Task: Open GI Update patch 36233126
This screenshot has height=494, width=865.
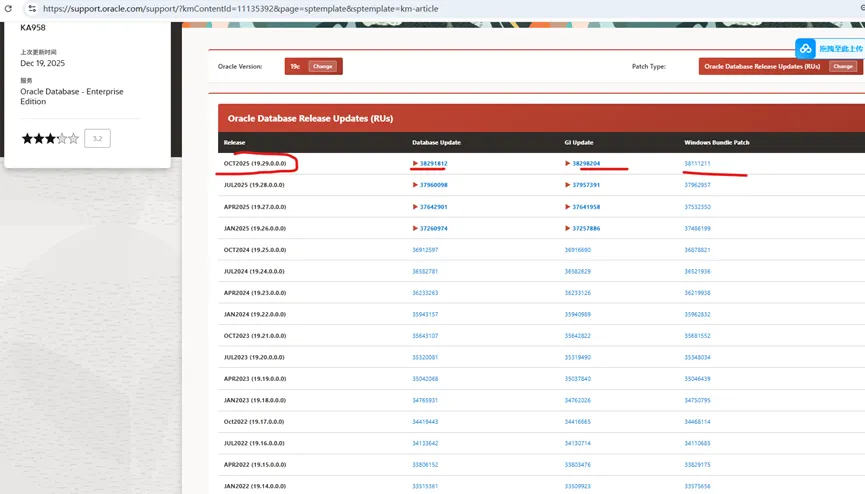Action: (x=578, y=293)
